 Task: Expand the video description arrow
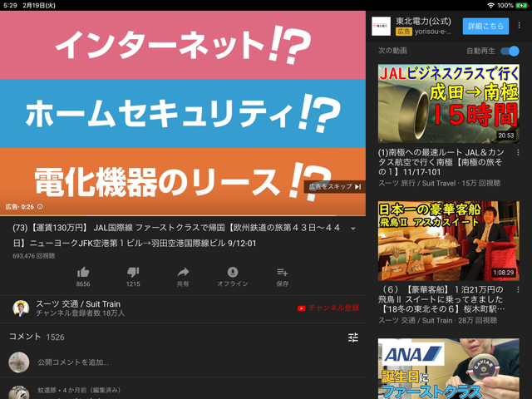pyautogui.click(x=352, y=229)
